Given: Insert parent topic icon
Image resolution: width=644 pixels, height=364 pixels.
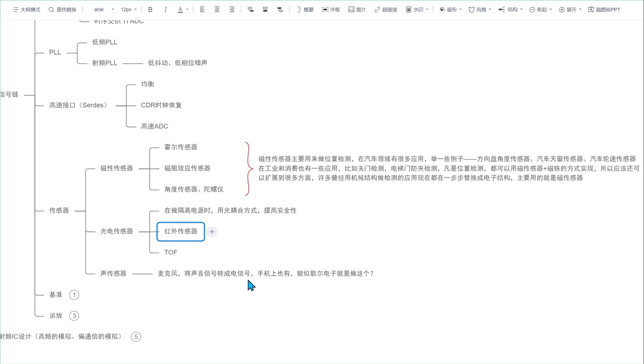Looking at the screenshot, I should click(x=280, y=9).
